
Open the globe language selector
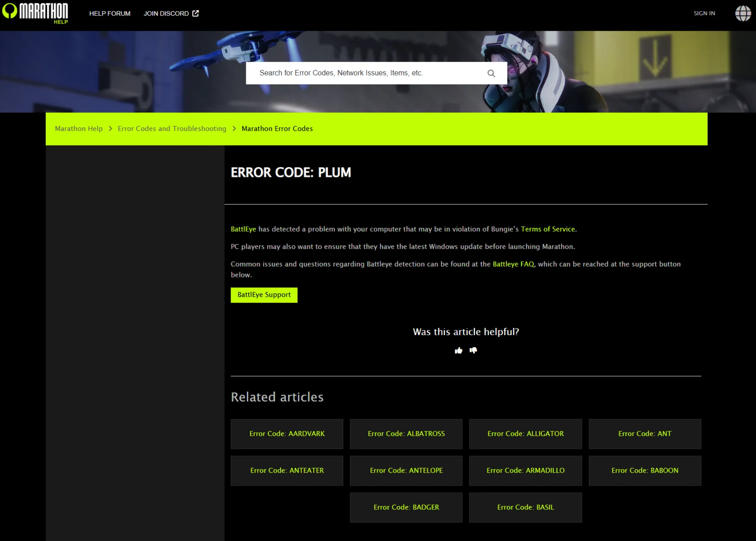point(743,13)
